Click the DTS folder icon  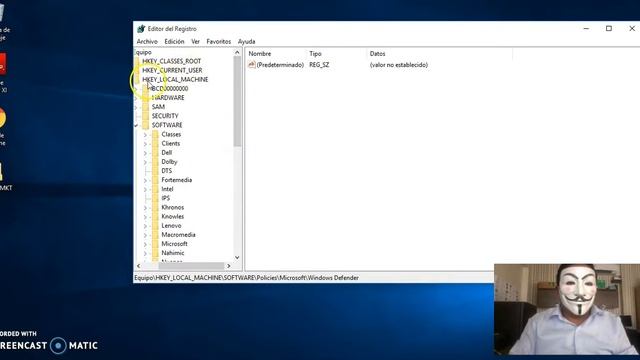[155, 171]
